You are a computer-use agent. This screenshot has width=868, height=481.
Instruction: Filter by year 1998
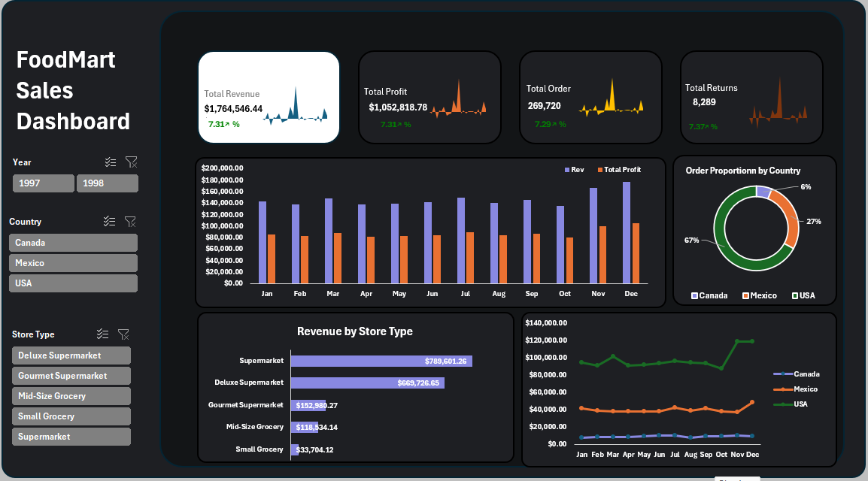(108, 183)
